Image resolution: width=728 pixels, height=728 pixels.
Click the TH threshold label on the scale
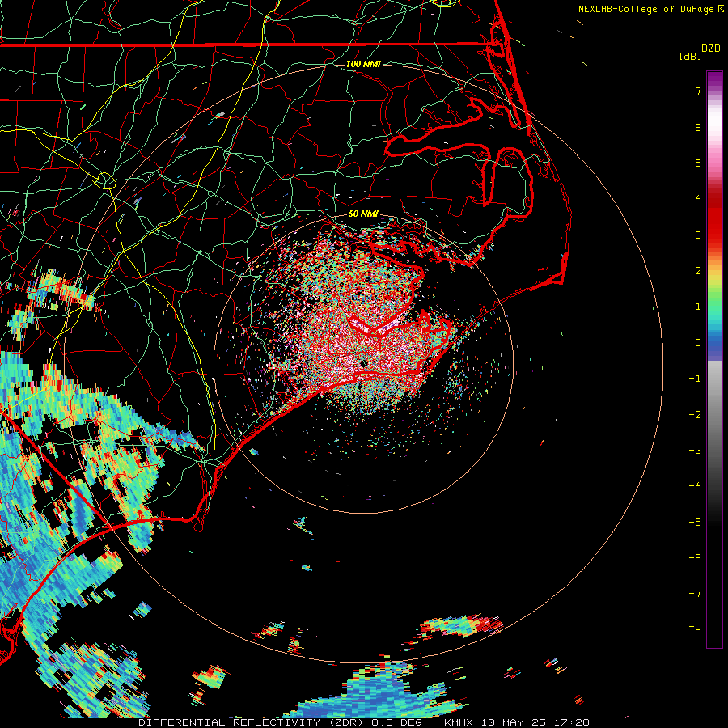point(695,630)
